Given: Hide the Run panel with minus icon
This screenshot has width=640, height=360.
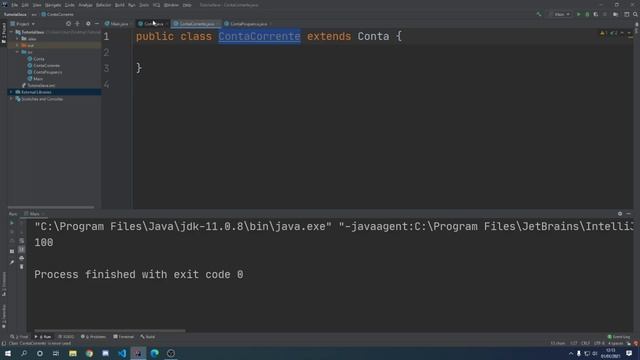Looking at the screenshot, I should click(x=629, y=213).
